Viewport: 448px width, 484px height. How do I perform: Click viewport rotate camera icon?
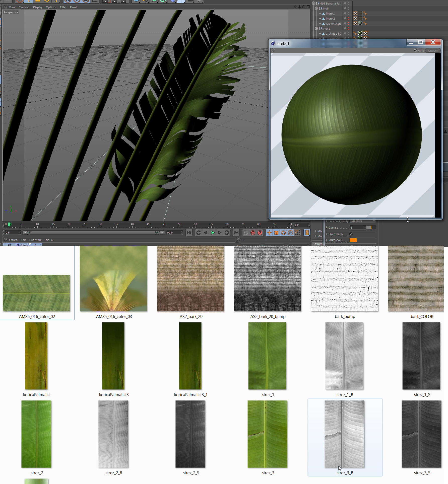pyautogui.click(x=304, y=7)
